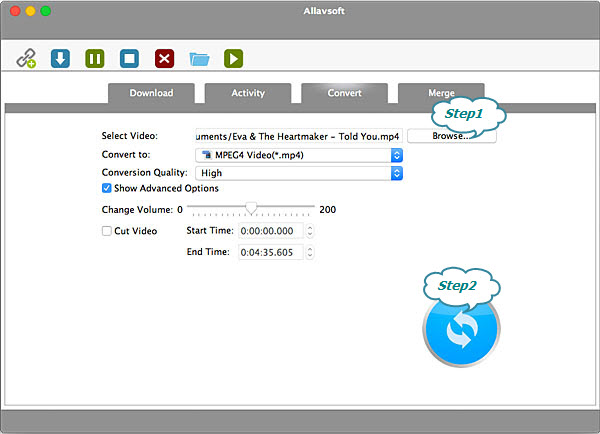Image resolution: width=600 pixels, height=434 pixels.
Task: Go to the Merge tab
Action: pos(441,93)
